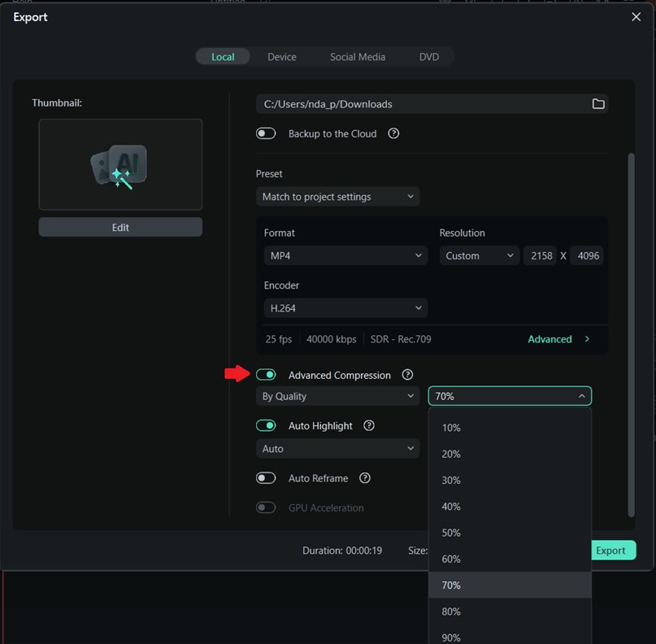
Task: Click the AI thumbnail preview image
Action: [x=120, y=164]
